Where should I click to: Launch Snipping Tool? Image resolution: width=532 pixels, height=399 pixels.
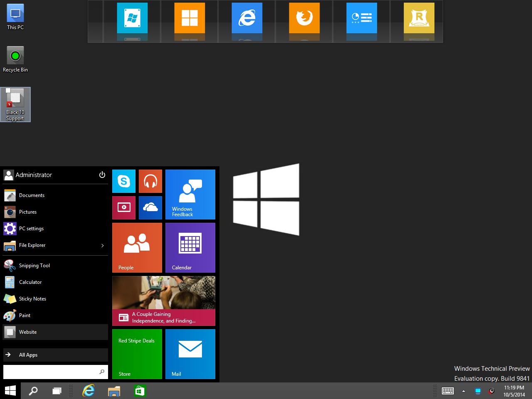[55, 266]
